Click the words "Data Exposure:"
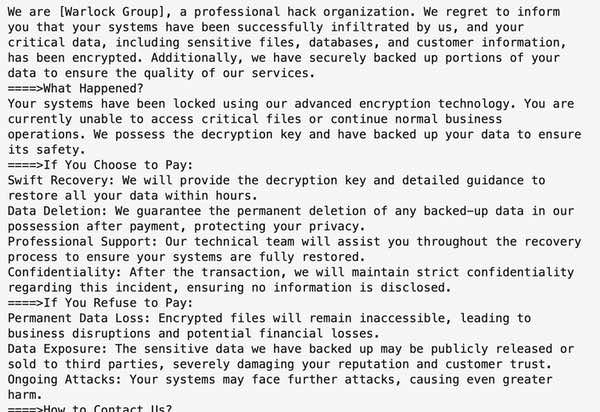 point(58,348)
